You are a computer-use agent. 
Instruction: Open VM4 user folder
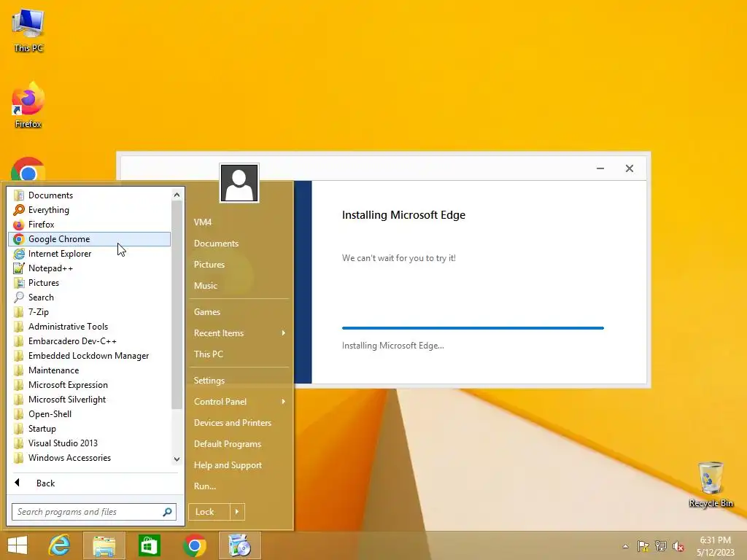point(239,222)
